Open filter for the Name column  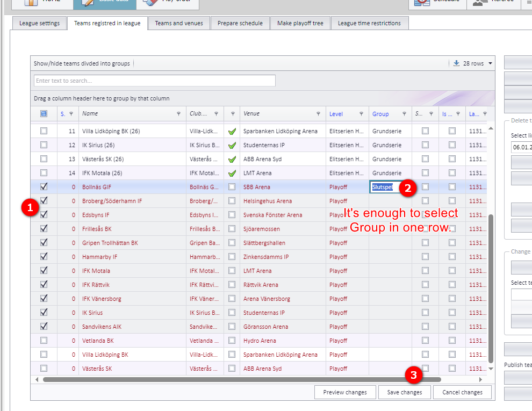click(x=178, y=114)
